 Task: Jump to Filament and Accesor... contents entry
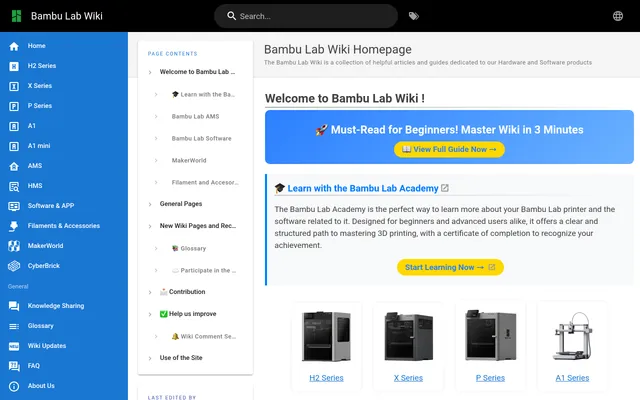pyautogui.click(x=205, y=182)
